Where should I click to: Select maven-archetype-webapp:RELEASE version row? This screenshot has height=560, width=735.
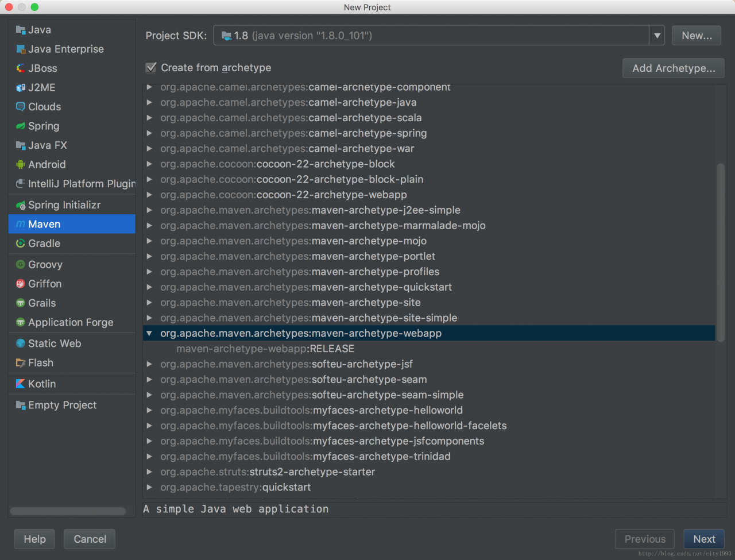tap(429, 349)
